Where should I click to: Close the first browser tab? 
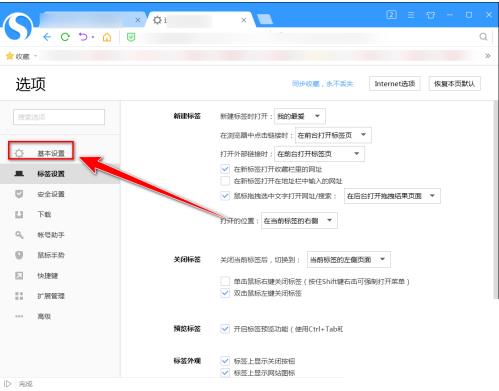tap(138, 20)
